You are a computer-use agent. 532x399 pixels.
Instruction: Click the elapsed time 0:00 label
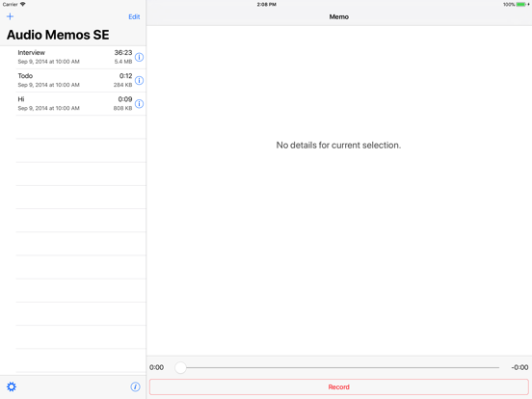(x=156, y=367)
